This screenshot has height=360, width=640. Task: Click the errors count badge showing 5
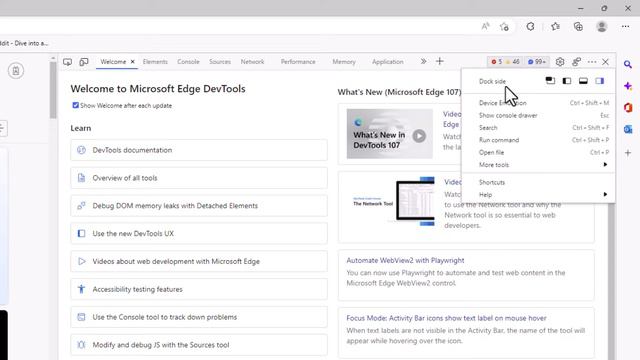pyautogui.click(x=497, y=62)
